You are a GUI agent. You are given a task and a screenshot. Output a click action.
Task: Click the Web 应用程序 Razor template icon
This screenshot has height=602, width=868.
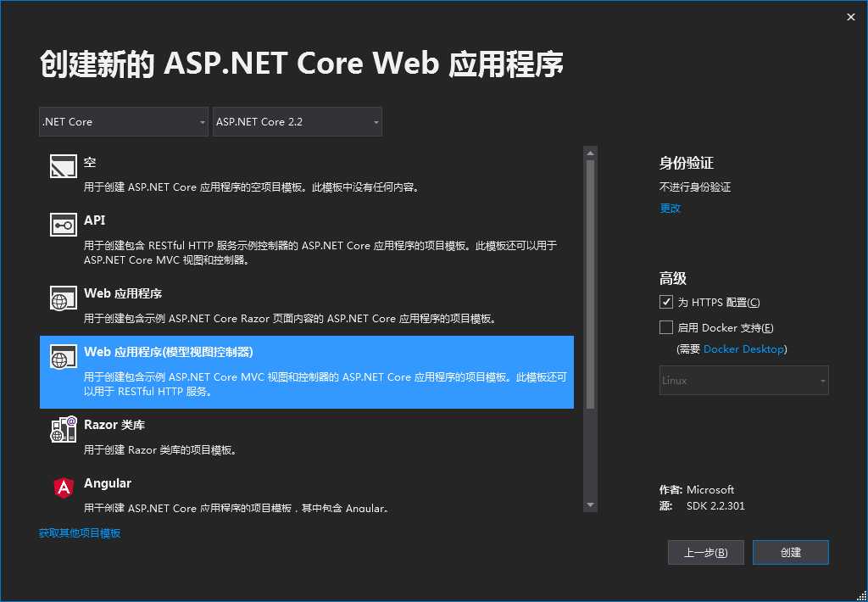[x=64, y=298]
